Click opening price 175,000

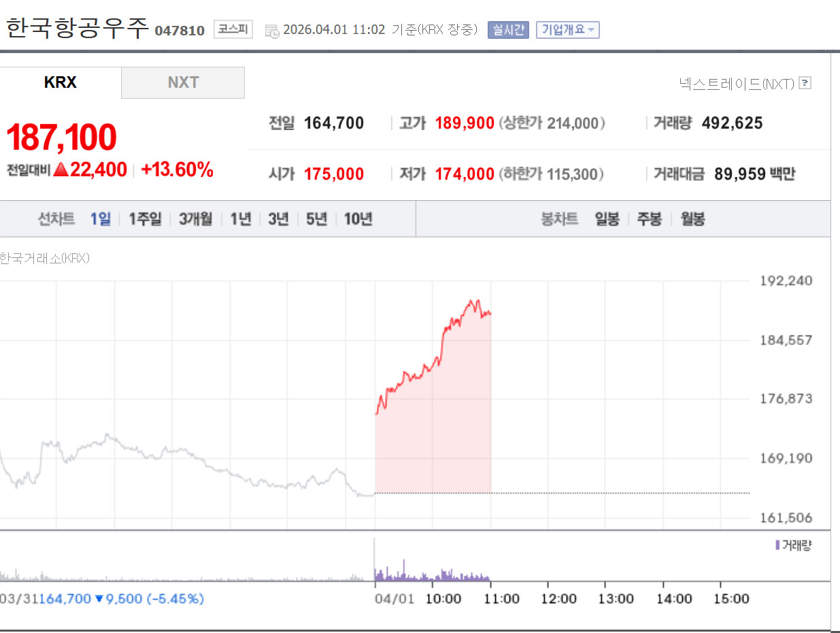[x=334, y=174]
